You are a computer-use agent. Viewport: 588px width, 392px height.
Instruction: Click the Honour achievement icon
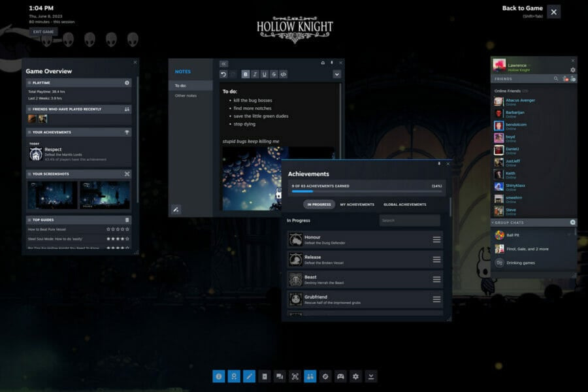[295, 240]
